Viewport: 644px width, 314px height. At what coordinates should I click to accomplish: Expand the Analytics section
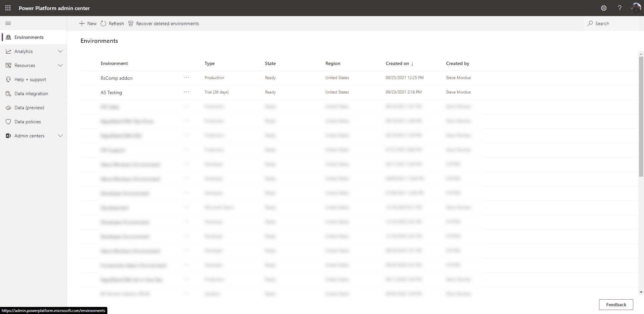[60, 51]
